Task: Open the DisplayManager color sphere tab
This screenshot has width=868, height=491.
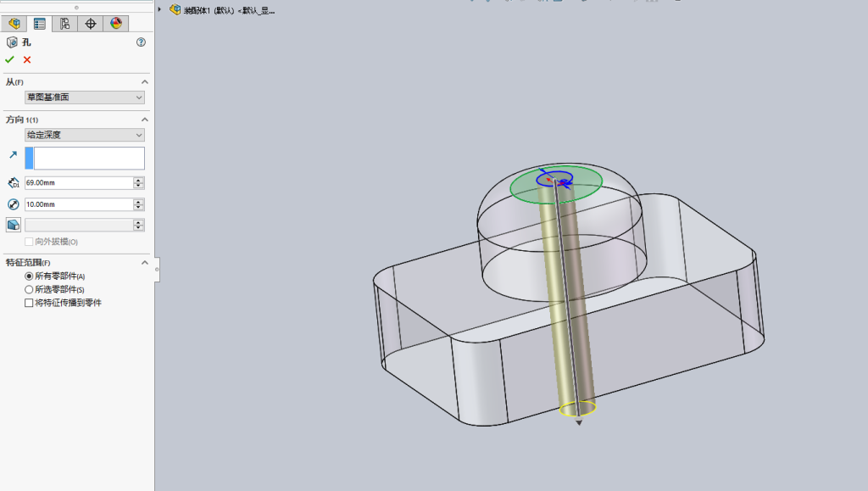Action: tap(115, 23)
